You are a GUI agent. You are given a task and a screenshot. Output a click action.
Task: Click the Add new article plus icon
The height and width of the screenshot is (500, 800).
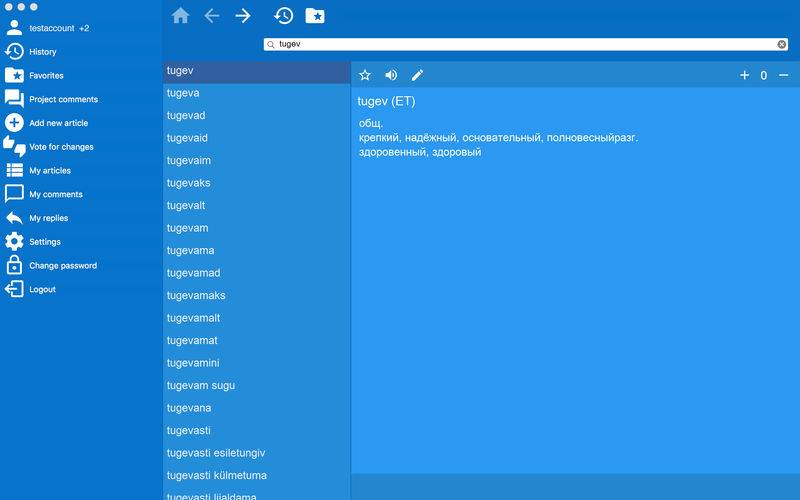(x=14, y=122)
